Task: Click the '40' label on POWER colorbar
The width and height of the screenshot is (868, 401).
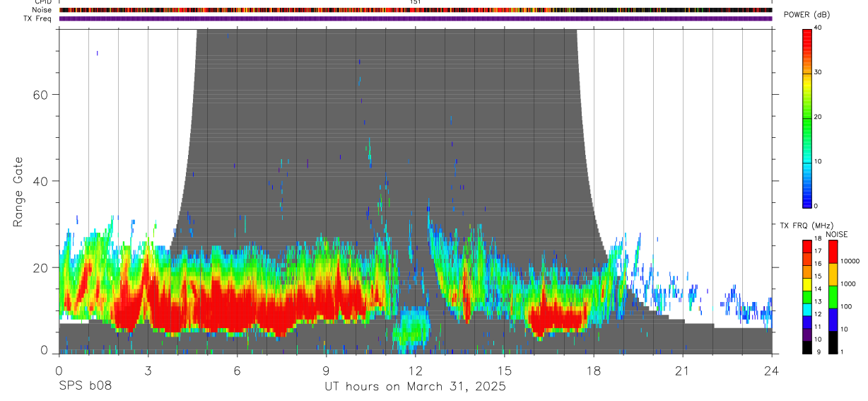Action: 819,28
